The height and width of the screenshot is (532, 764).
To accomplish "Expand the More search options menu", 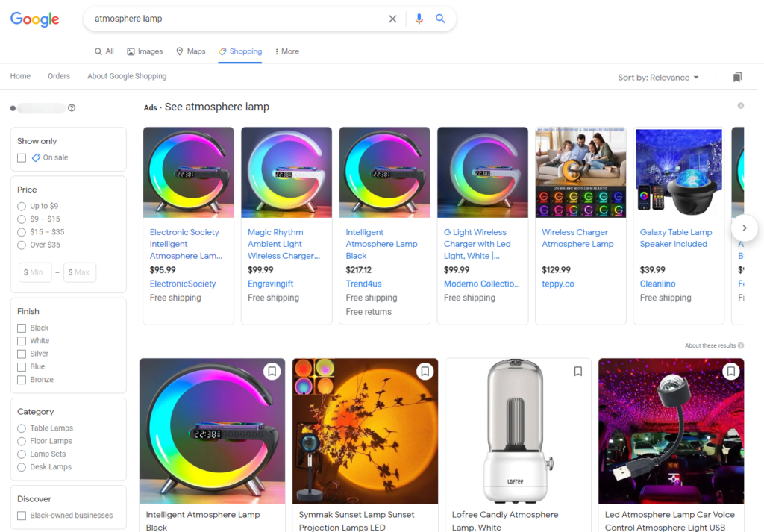I will (287, 51).
